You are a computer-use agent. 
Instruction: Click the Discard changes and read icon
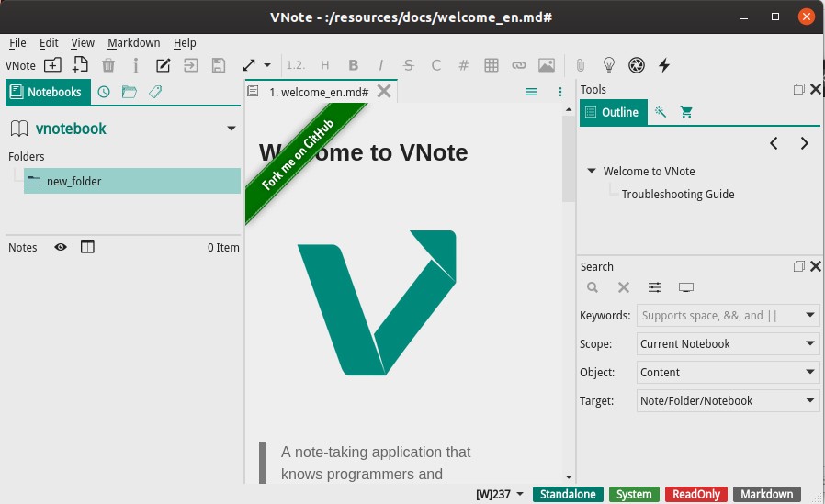pos(190,65)
